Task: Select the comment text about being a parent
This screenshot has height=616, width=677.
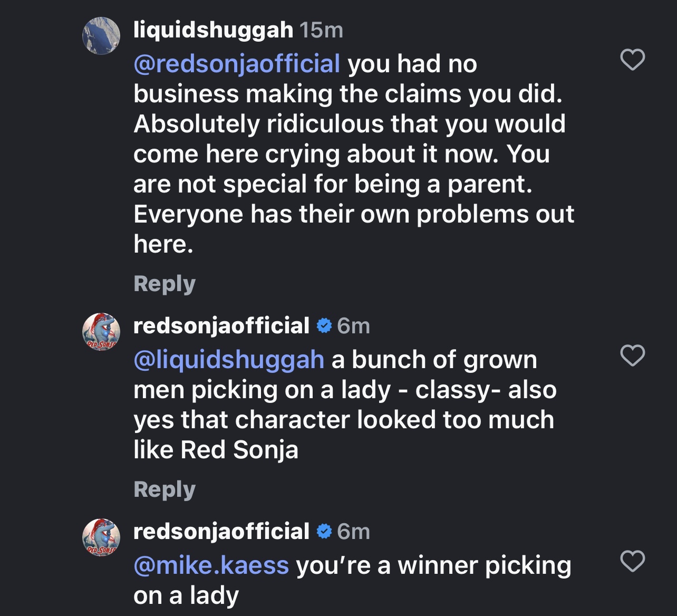Action: click(354, 154)
